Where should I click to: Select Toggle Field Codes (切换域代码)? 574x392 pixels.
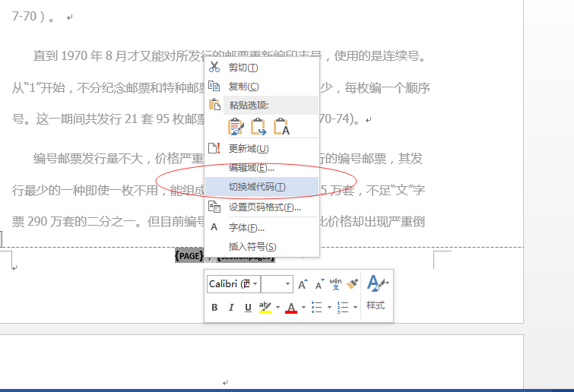coord(262,187)
